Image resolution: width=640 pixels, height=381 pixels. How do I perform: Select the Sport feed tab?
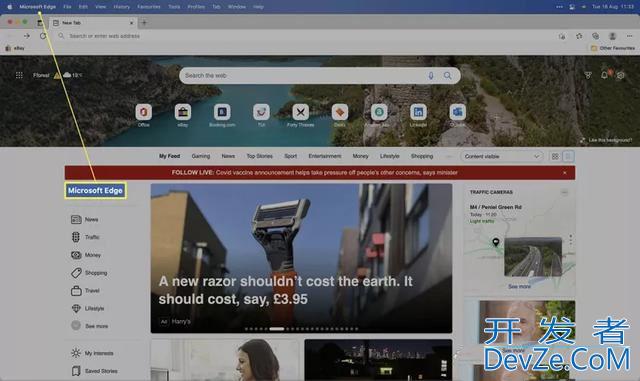tap(291, 156)
